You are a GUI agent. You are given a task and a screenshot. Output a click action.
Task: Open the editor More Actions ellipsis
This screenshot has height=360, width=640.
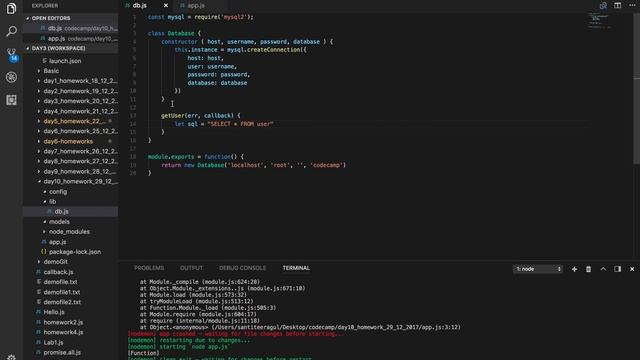click(x=632, y=5)
